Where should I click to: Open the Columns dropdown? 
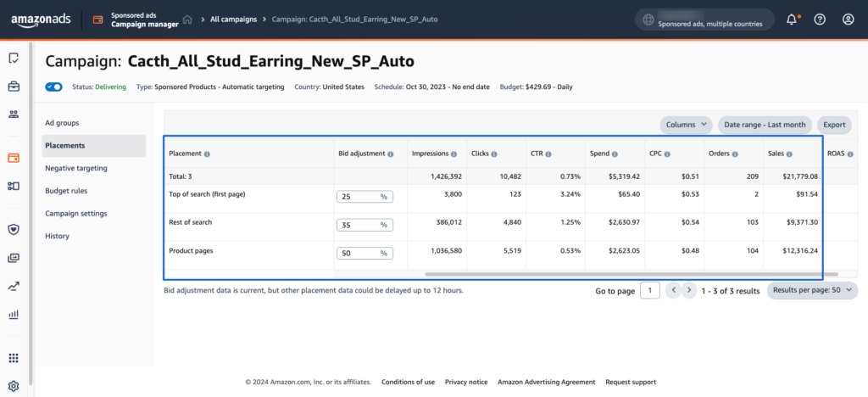pyautogui.click(x=687, y=125)
